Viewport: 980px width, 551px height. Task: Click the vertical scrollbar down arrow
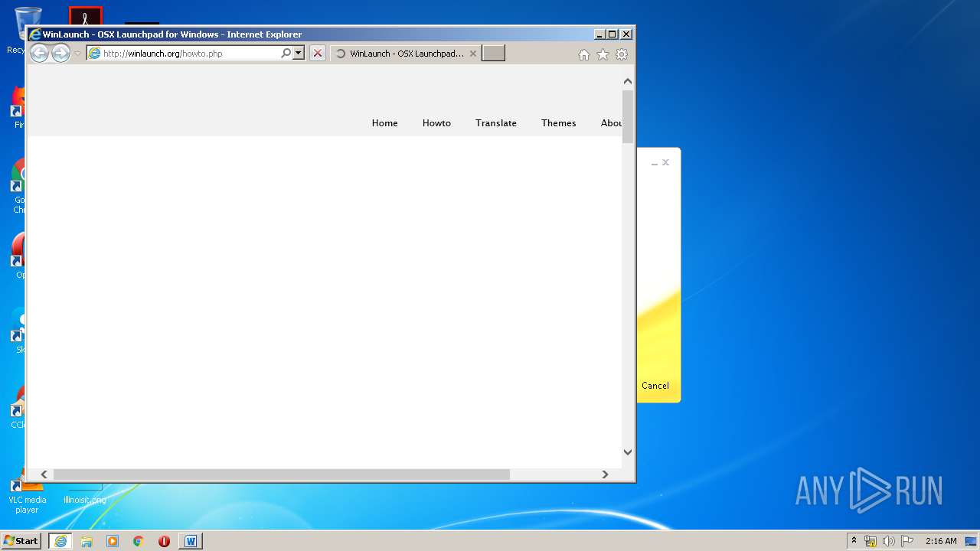pyautogui.click(x=628, y=452)
